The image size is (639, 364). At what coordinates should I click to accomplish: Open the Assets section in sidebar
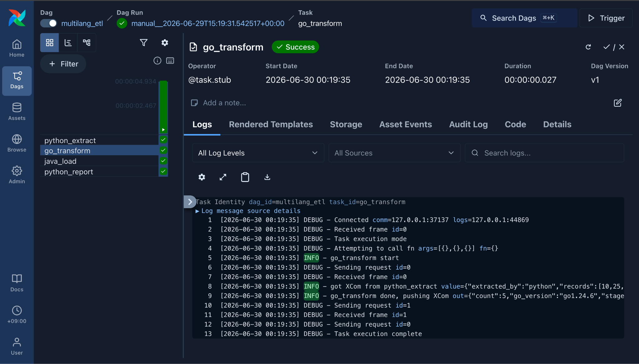[17, 112]
